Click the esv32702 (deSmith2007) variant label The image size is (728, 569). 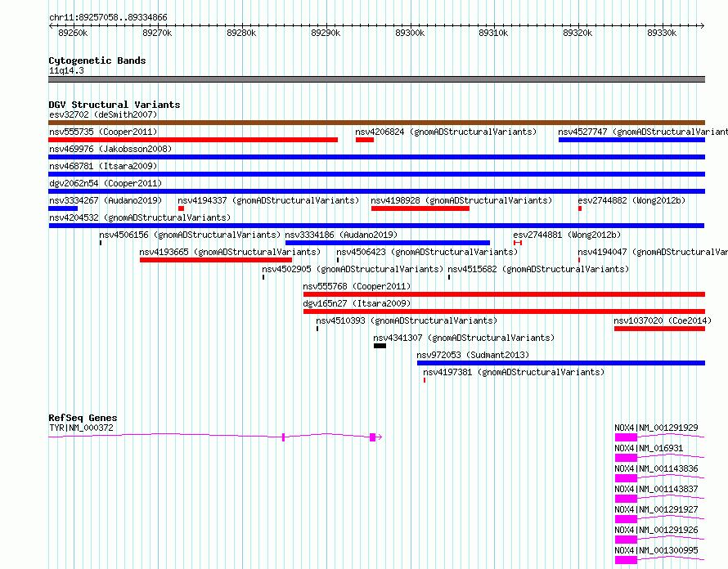[103, 114]
